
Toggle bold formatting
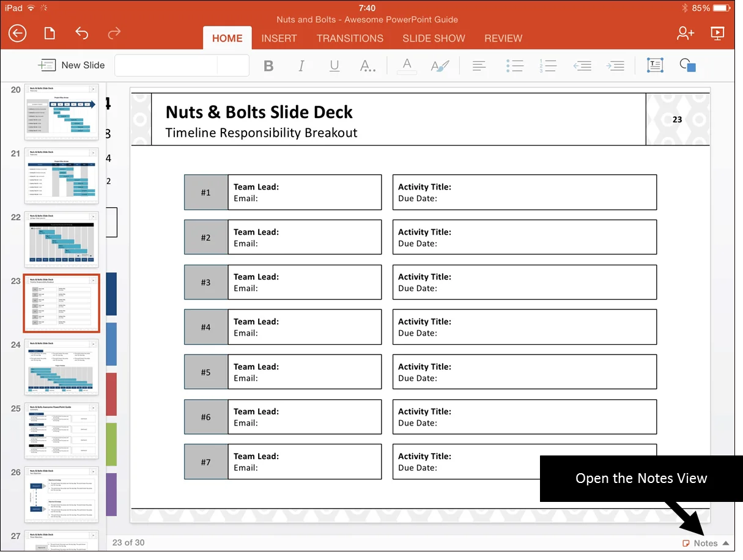pyautogui.click(x=268, y=65)
